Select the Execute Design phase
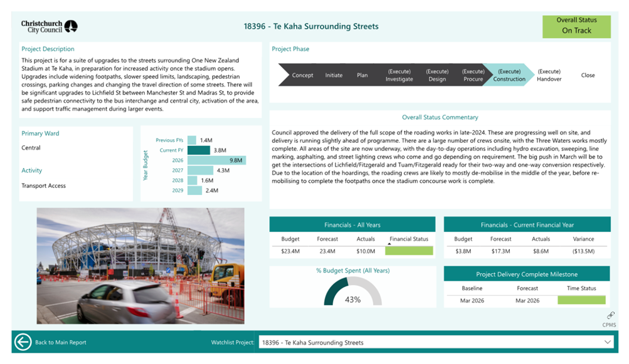 pyautogui.click(x=437, y=75)
